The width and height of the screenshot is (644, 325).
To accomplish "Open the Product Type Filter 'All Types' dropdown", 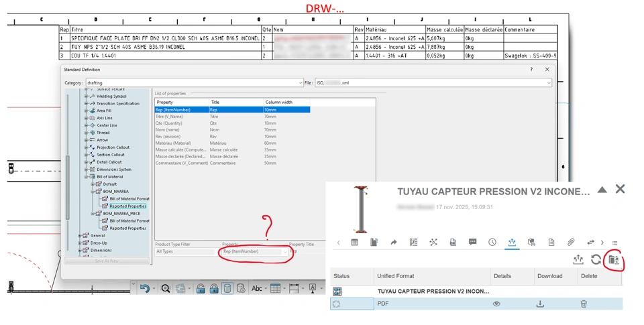I will [185, 251].
